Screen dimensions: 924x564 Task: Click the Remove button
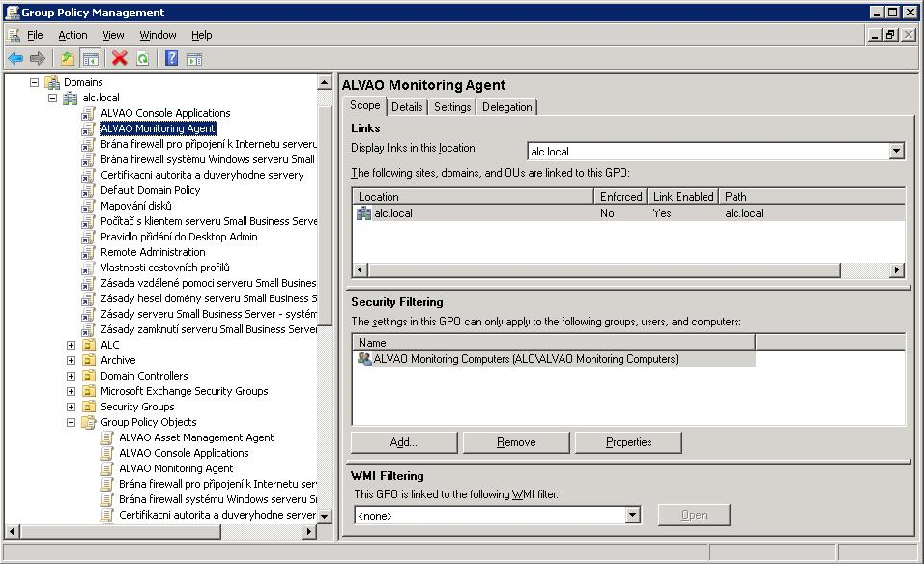(x=516, y=442)
